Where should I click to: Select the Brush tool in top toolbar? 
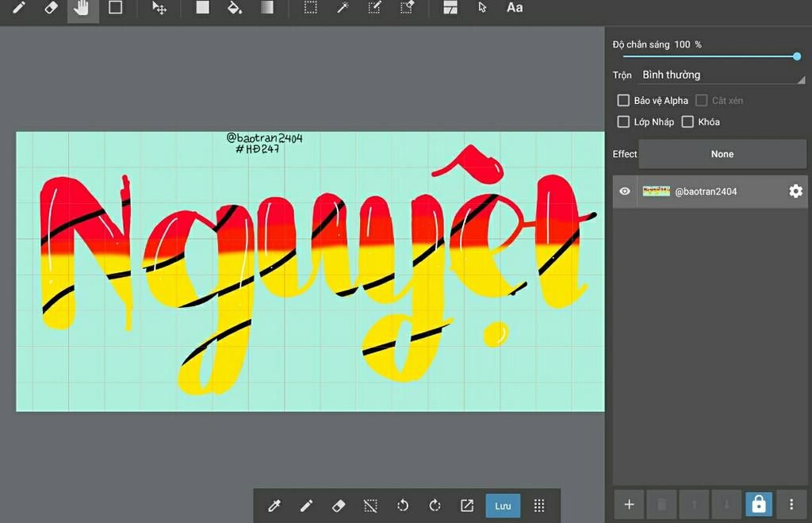tap(19, 8)
